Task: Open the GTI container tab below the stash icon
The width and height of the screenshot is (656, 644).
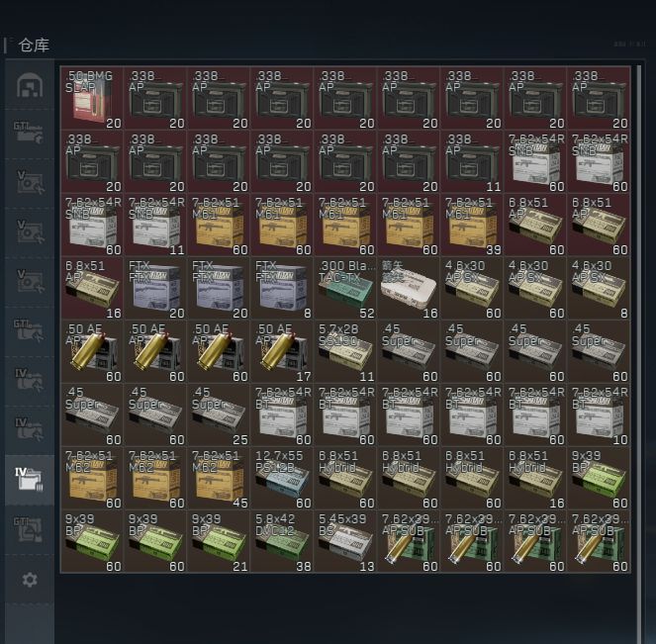Action: point(30,133)
